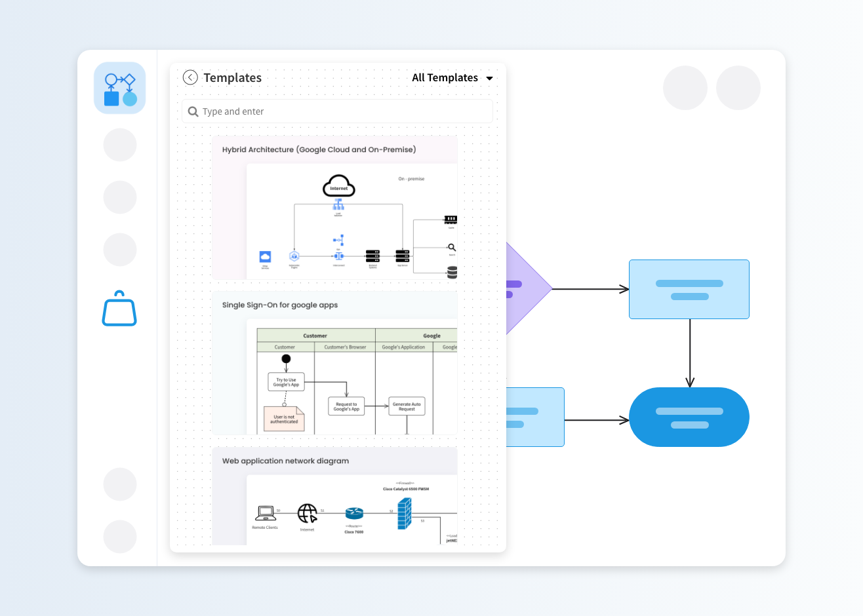Click the search magnifier icon
This screenshot has width=863, height=616.
click(193, 111)
